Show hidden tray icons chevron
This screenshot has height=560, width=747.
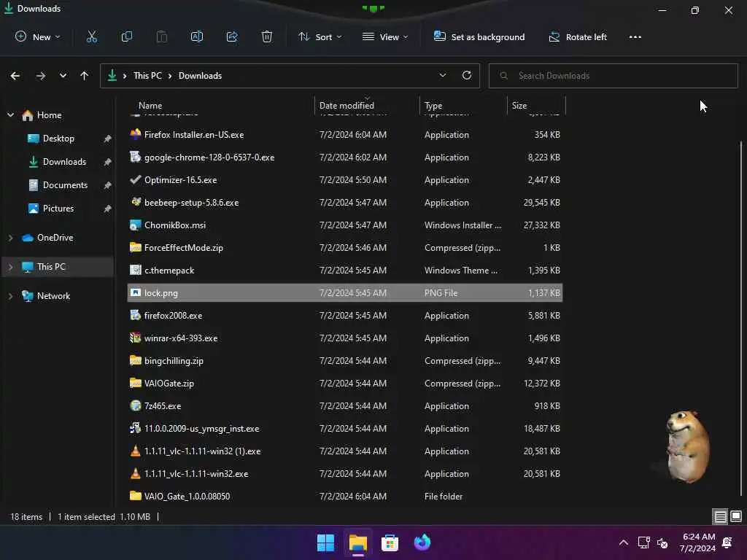(x=623, y=542)
